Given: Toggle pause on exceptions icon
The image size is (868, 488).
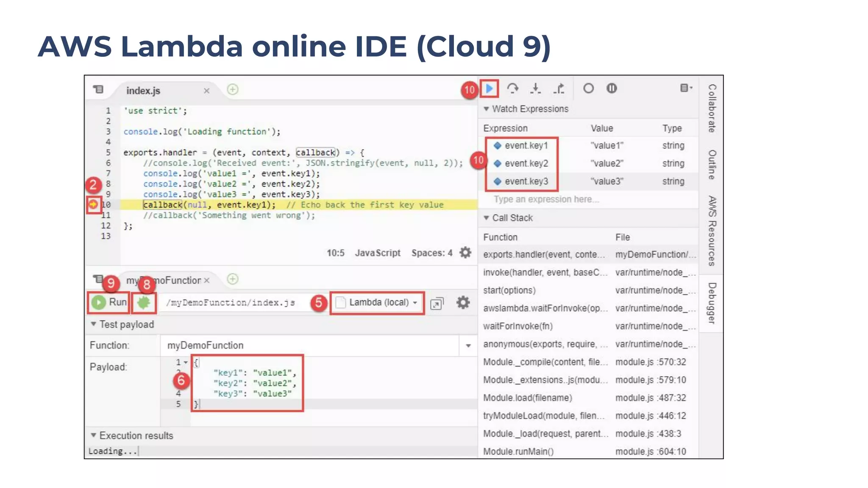Looking at the screenshot, I should pyautogui.click(x=611, y=88).
